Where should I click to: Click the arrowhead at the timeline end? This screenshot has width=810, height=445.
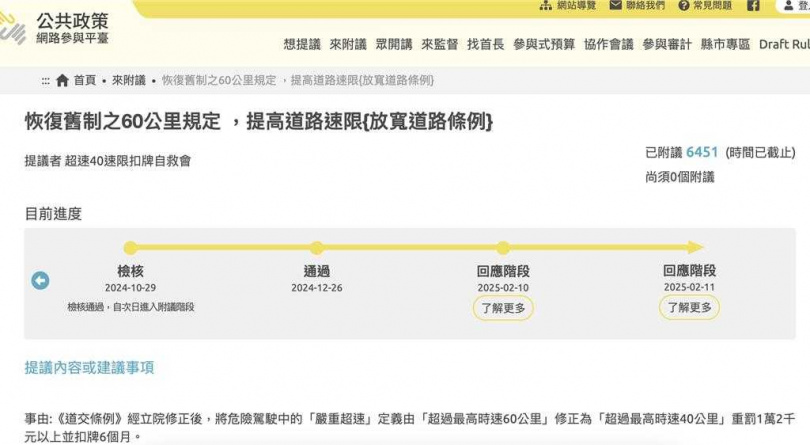pyautogui.click(x=695, y=248)
